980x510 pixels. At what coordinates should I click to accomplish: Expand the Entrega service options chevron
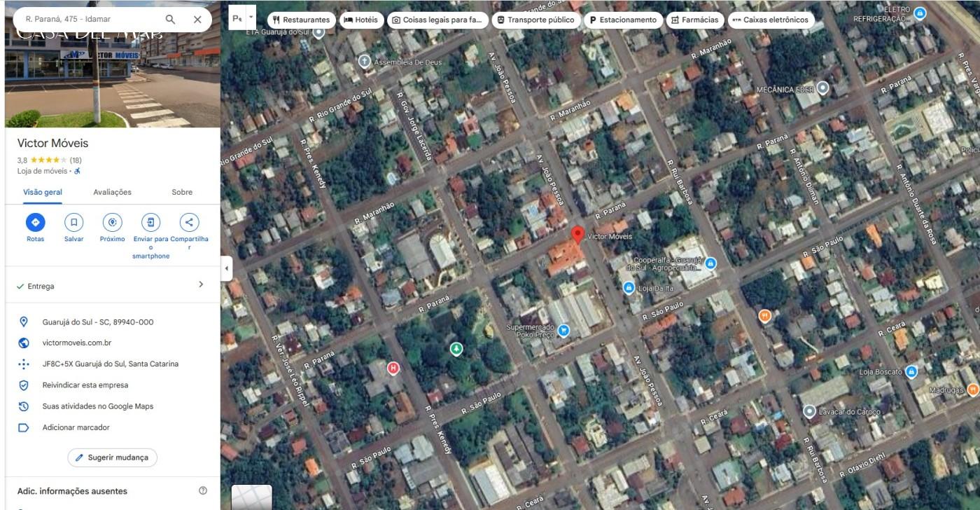[x=201, y=284]
